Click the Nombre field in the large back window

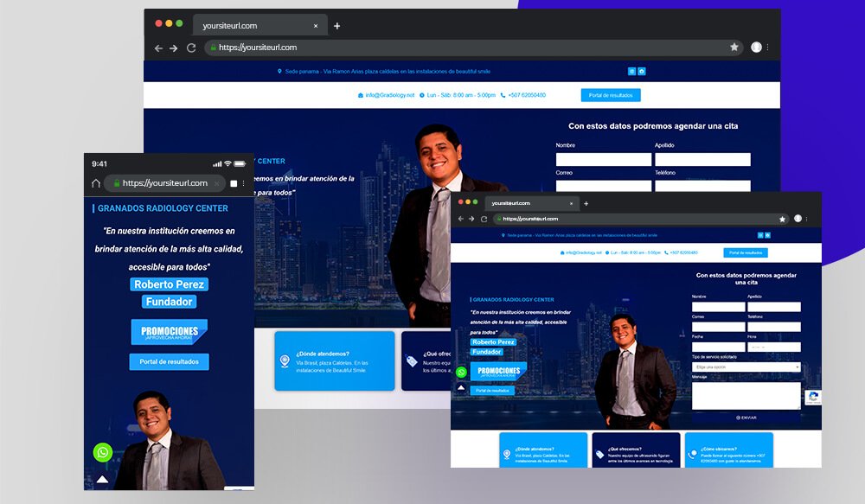point(603,160)
